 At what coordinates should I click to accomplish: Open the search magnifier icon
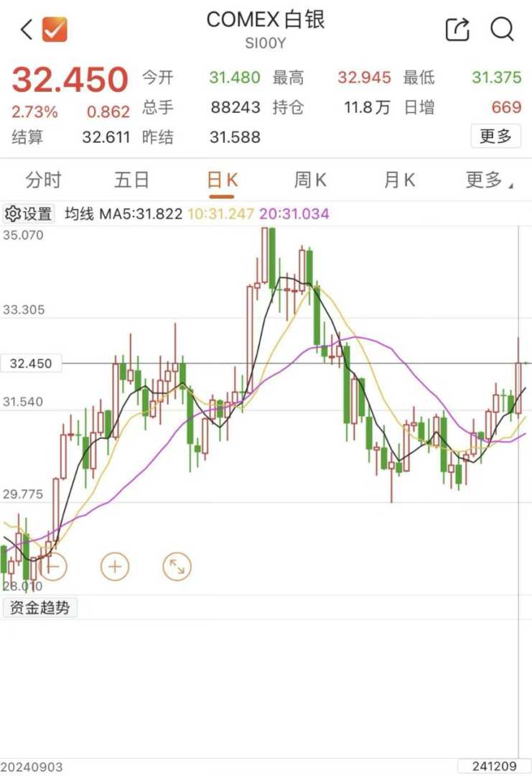[x=502, y=29]
